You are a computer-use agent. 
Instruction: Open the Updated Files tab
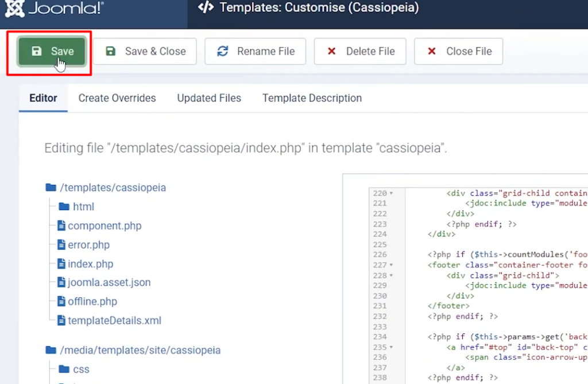[x=209, y=98]
